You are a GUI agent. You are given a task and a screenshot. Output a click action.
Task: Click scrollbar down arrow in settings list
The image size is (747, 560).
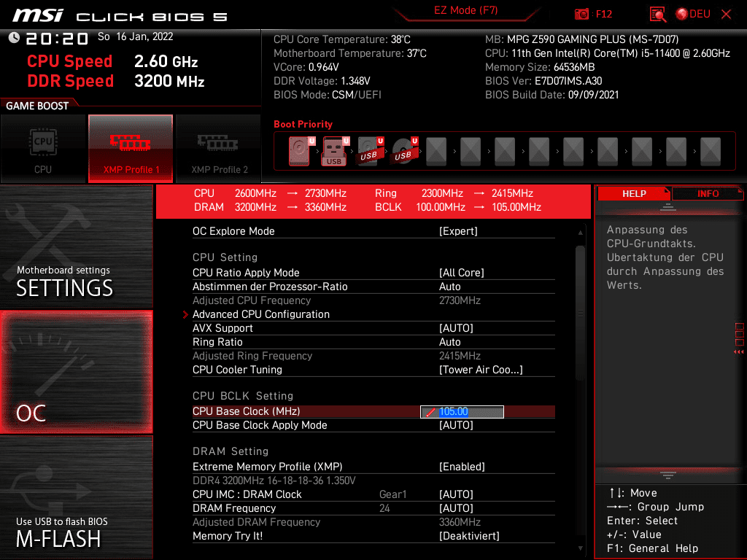[580, 548]
